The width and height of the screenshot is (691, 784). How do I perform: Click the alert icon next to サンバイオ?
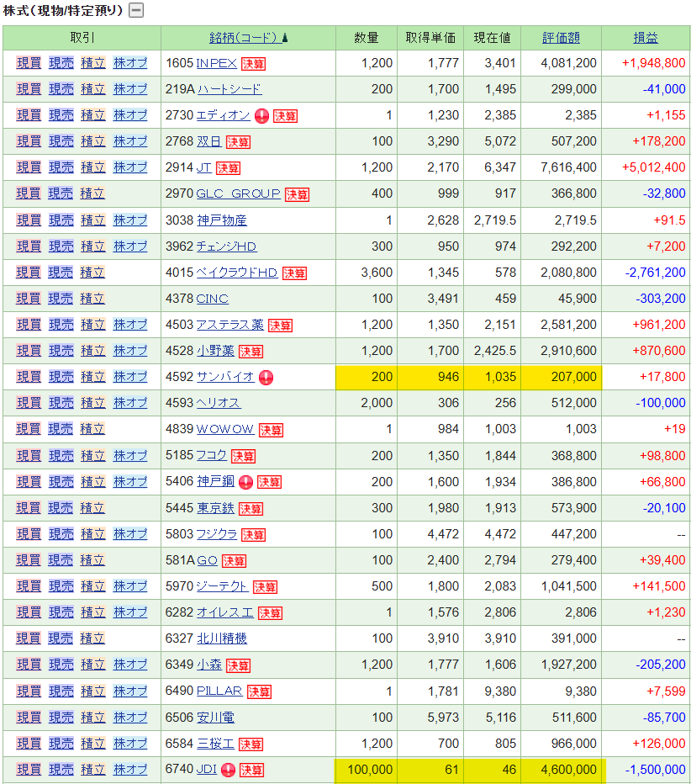pos(266,378)
